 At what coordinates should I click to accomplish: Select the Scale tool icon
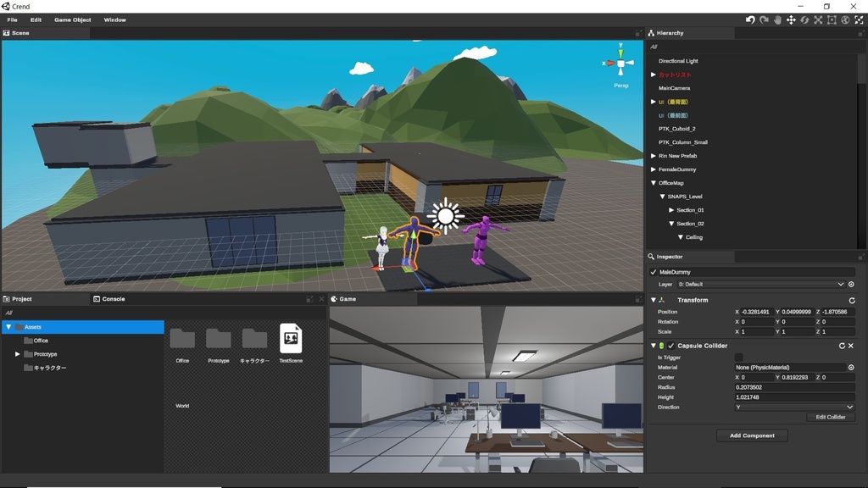(x=818, y=19)
